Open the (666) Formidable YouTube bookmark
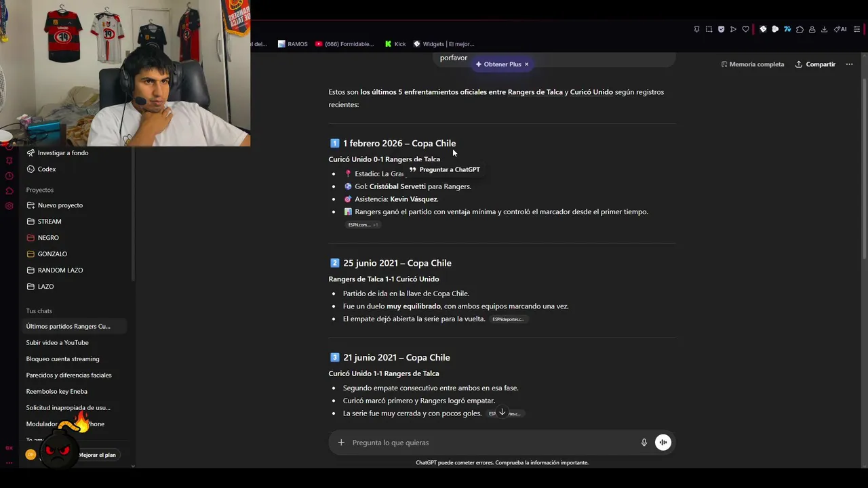Screen dimensions: 868x488 [x=344, y=44]
